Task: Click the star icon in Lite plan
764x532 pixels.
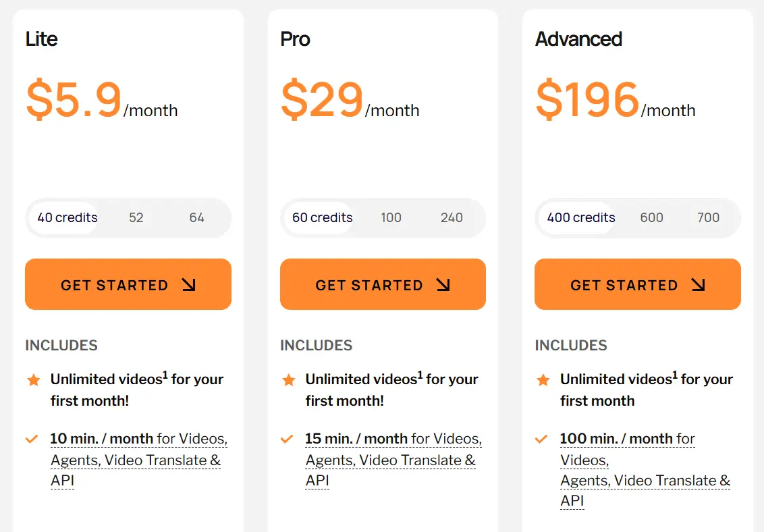Action: pyautogui.click(x=34, y=380)
